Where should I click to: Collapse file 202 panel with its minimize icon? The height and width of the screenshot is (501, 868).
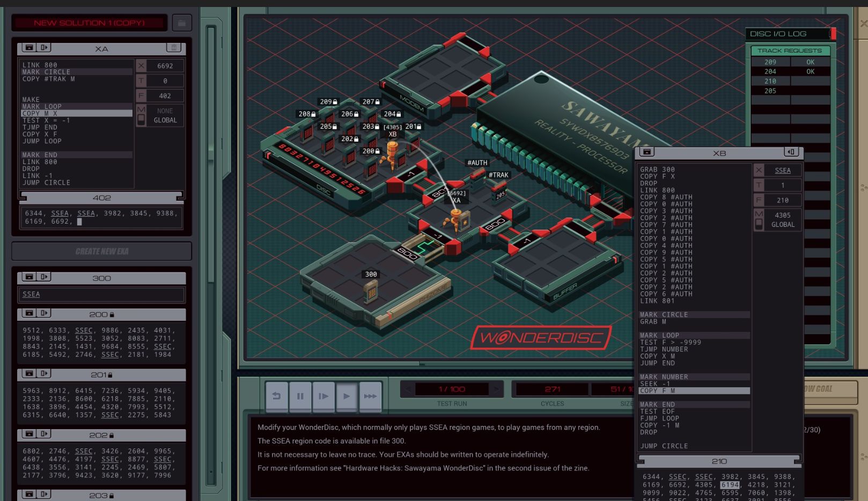[x=29, y=434]
